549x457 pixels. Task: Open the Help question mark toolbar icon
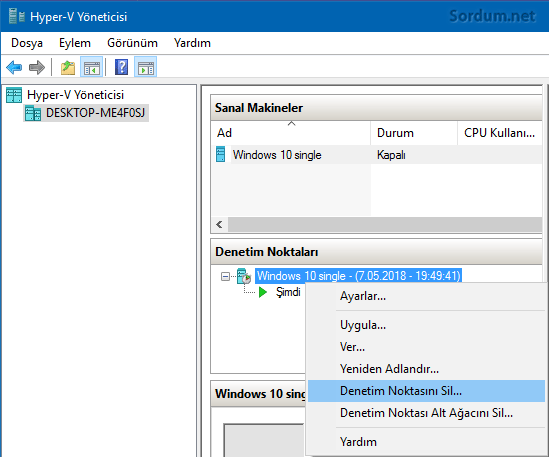[121, 67]
